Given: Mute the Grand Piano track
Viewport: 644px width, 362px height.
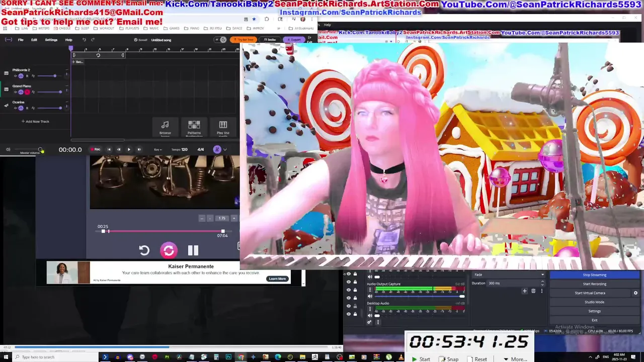Looking at the screenshot, I should pos(16,92).
